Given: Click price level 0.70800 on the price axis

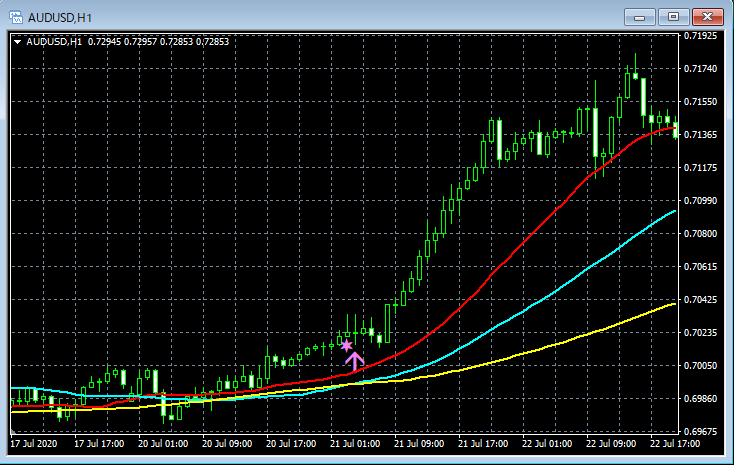Looking at the screenshot, I should [700, 233].
